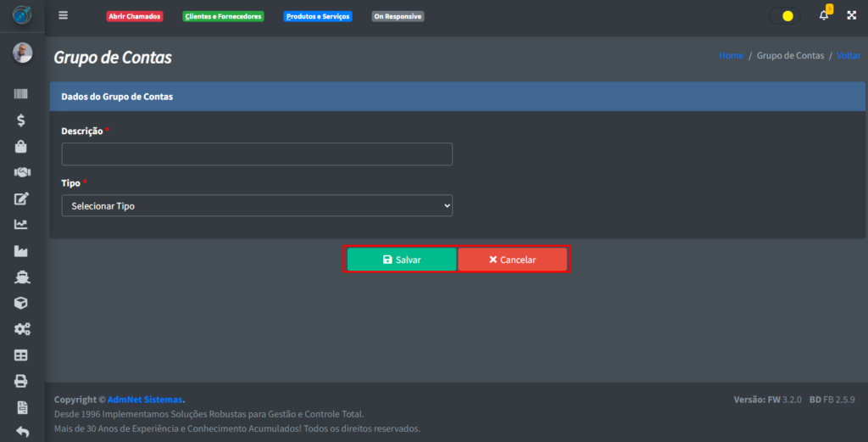Open the notifications bell

(824, 16)
